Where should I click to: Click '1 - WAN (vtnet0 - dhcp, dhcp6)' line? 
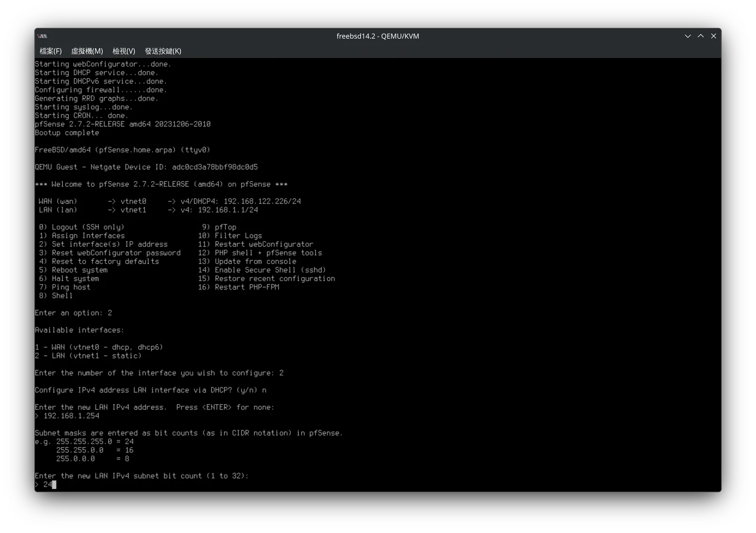[99, 347]
